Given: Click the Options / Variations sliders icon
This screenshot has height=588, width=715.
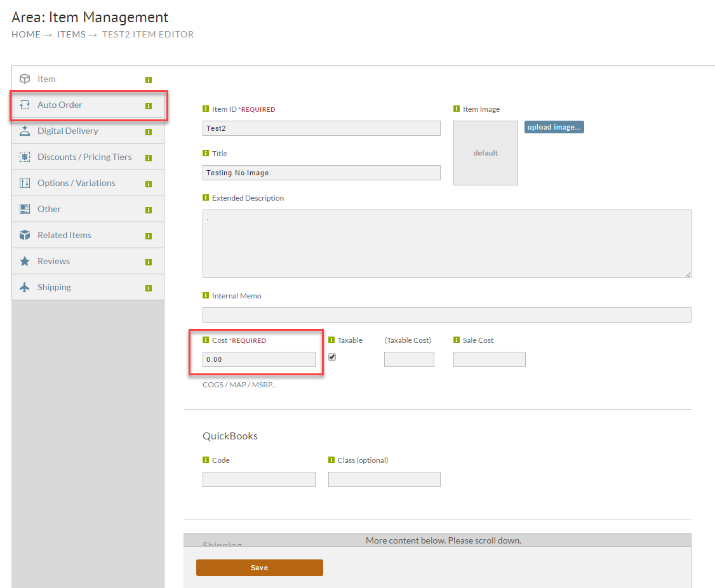Looking at the screenshot, I should point(25,183).
